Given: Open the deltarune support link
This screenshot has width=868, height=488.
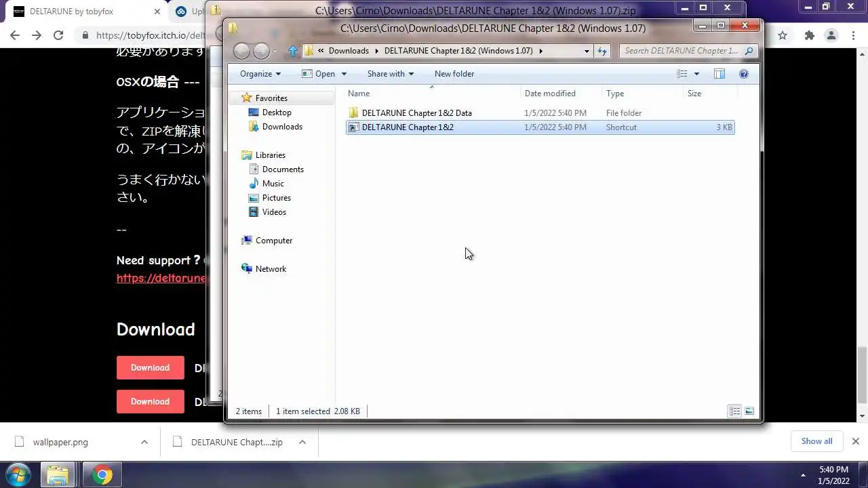Looking at the screenshot, I should point(161,279).
